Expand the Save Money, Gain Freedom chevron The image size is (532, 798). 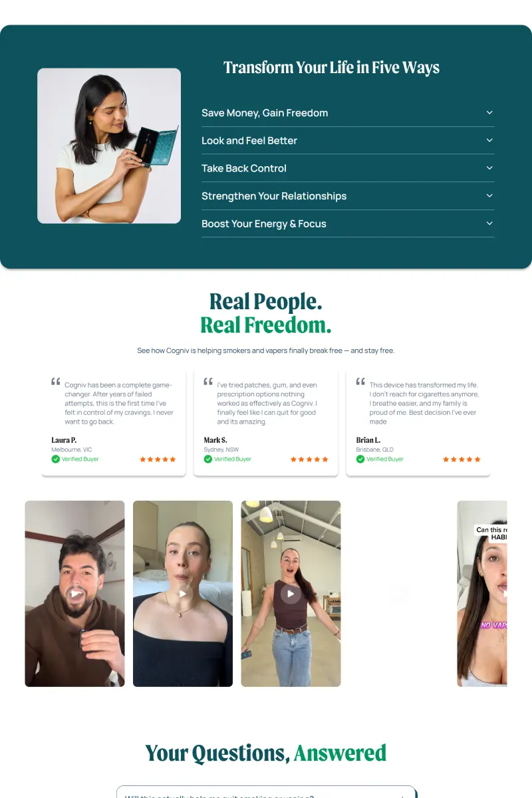[489, 112]
